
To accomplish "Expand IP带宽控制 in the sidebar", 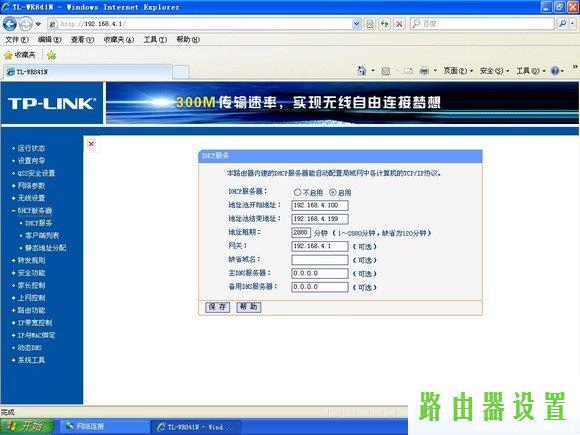I will click(x=35, y=323).
